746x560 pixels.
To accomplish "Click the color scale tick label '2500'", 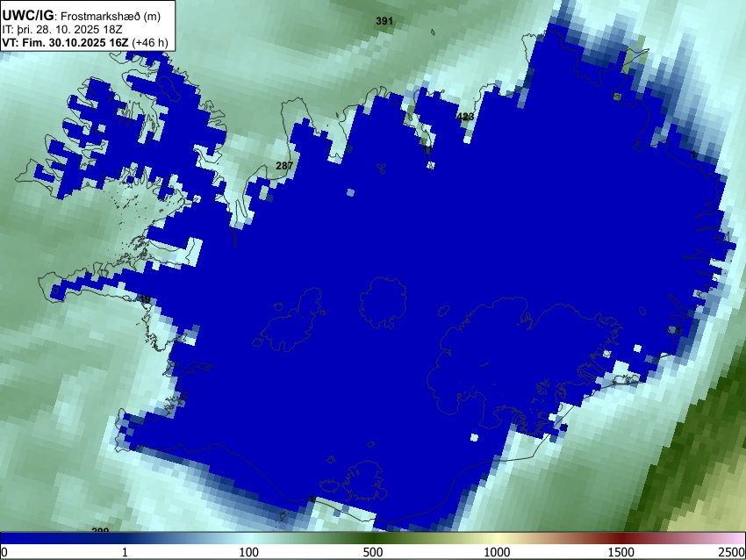I will pyautogui.click(x=732, y=552).
